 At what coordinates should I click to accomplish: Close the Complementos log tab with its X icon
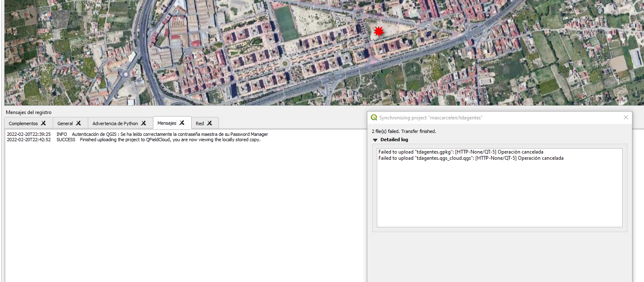point(44,123)
